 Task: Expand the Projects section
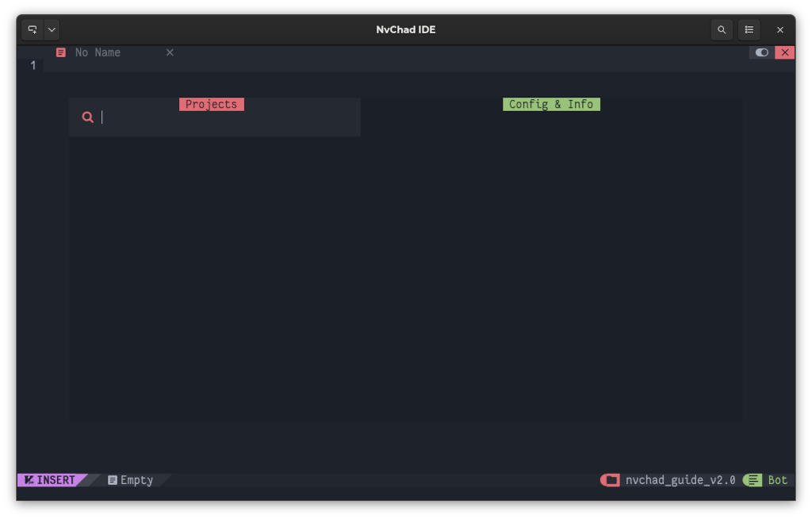tap(212, 104)
